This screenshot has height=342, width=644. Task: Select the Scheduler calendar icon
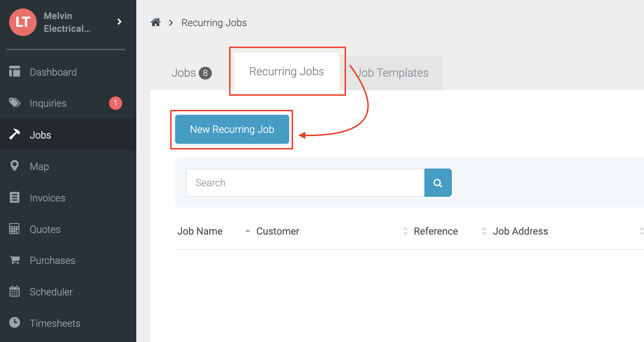(14, 291)
